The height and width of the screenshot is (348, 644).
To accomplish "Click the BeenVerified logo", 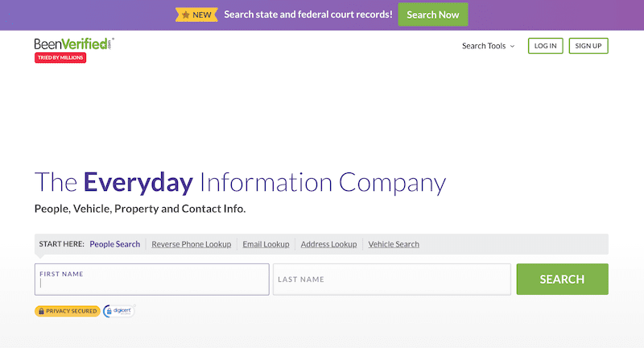I will (74, 44).
